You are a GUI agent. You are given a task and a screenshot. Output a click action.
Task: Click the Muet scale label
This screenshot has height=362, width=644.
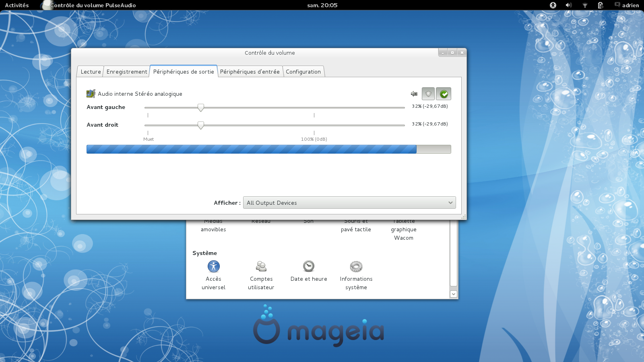click(149, 139)
